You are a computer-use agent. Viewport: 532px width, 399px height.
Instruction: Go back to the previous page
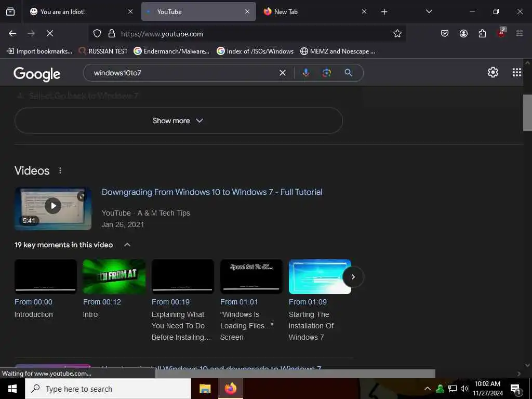12,33
